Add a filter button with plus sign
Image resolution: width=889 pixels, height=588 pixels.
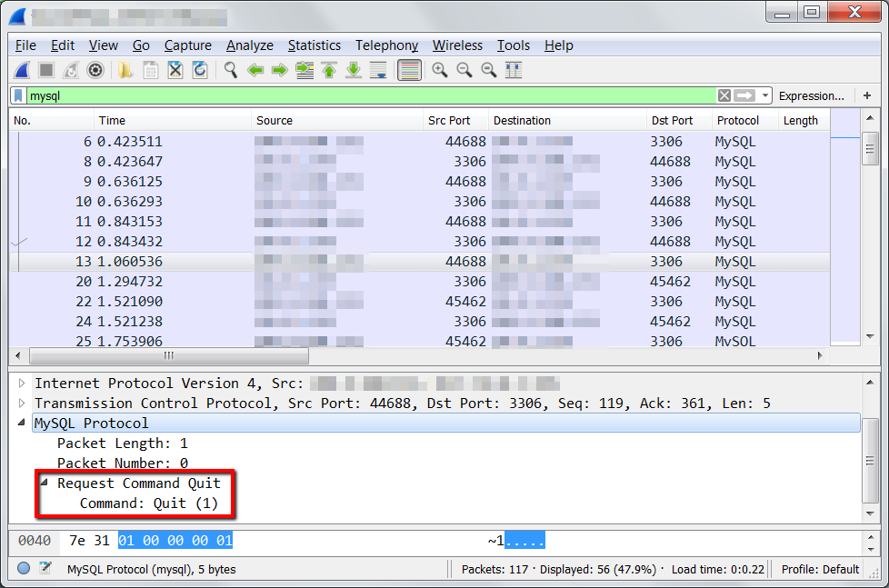coord(867,95)
